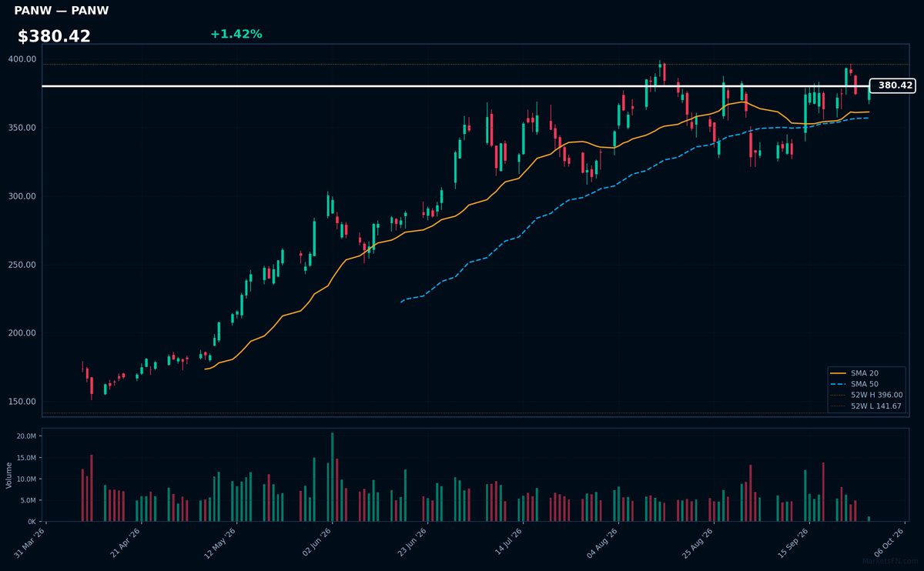The image size is (924, 571).
Task: Click the 300.00 price axis label
Action: coord(22,196)
